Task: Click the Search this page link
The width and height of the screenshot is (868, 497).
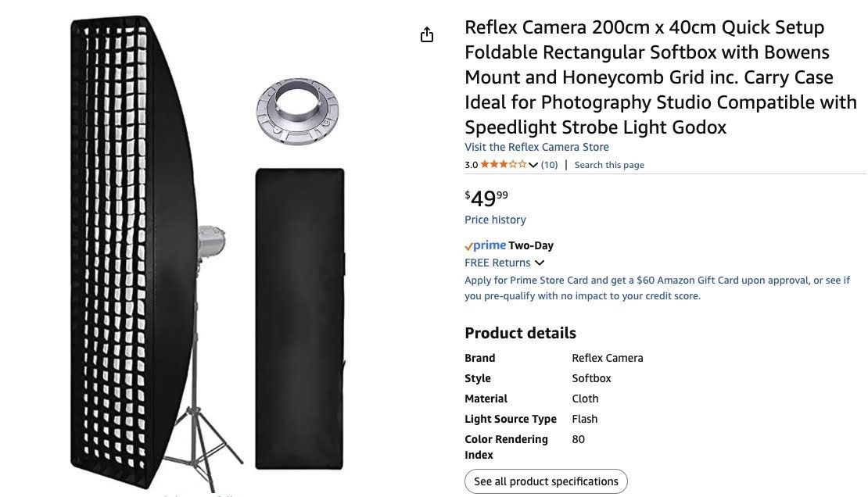Action: [x=609, y=165]
